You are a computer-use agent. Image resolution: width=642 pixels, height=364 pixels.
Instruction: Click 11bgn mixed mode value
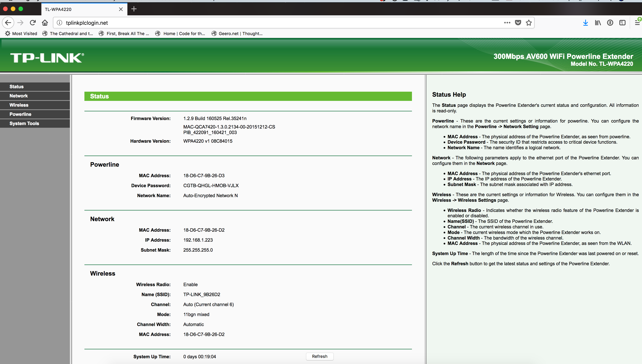point(196,315)
